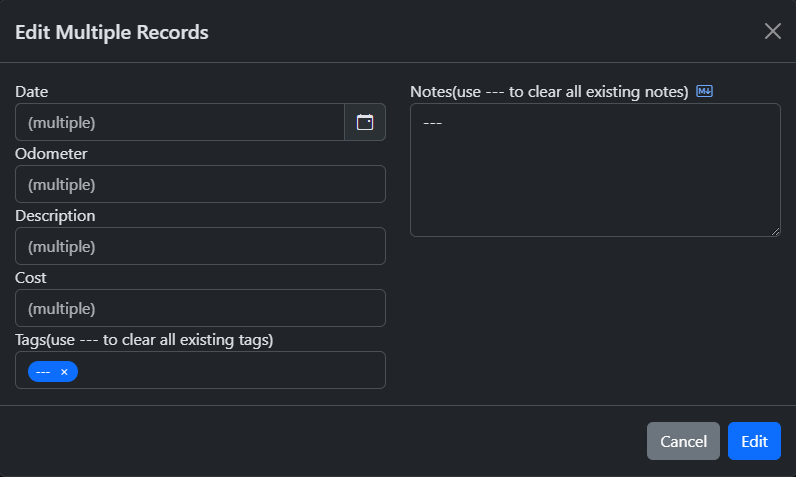Select the Description text box
Viewport: 796px width, 477px height.
200,246
